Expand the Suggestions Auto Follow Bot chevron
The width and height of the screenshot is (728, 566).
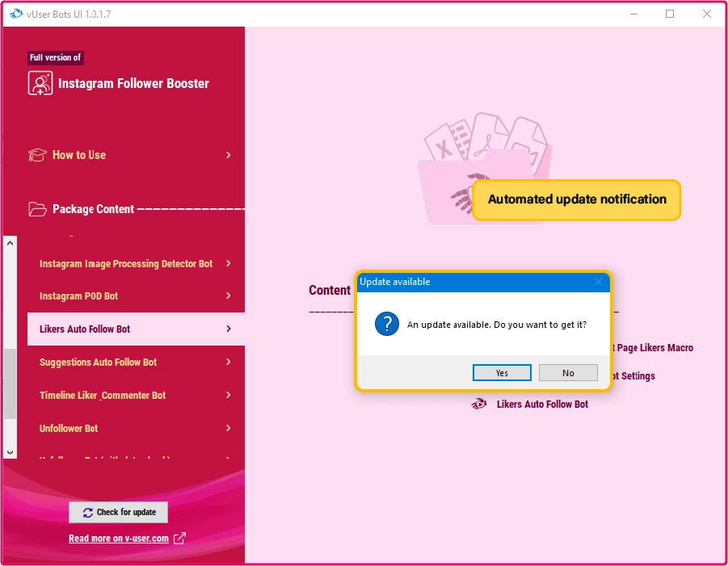pyautogui.click(x=229, y=362)
